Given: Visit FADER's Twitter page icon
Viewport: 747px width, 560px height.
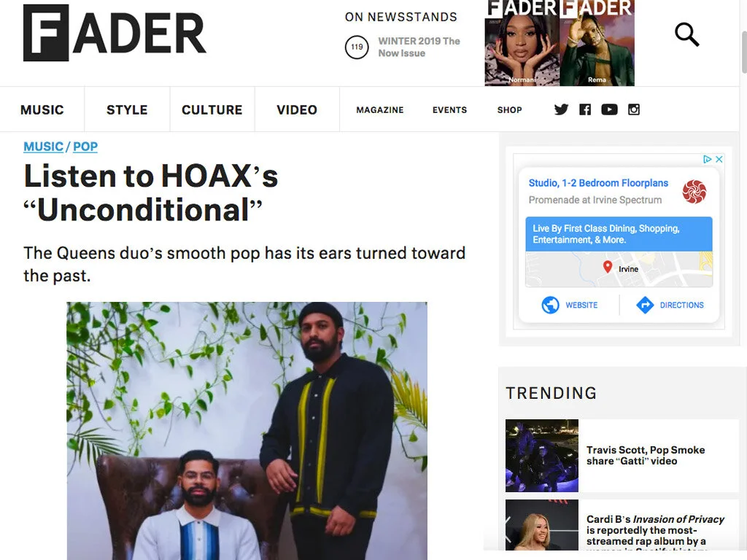Looking at the screenshot, I should pos(561,109).
